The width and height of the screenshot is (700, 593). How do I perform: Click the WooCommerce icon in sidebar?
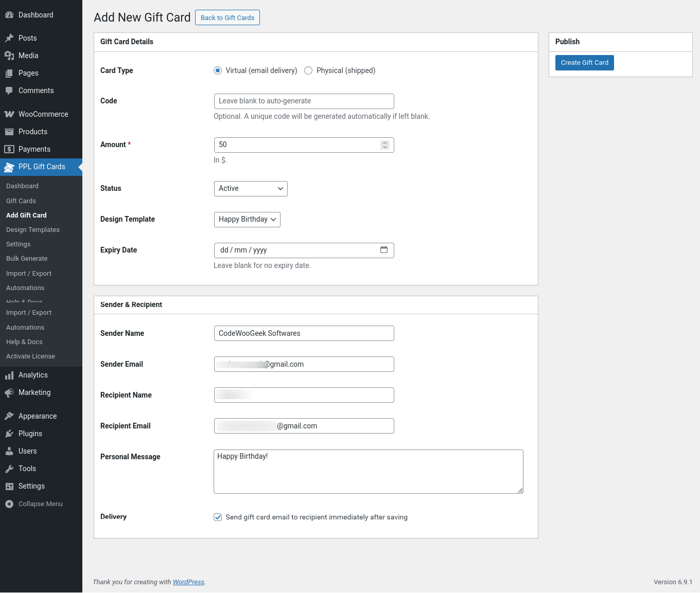tap(9, 114)
